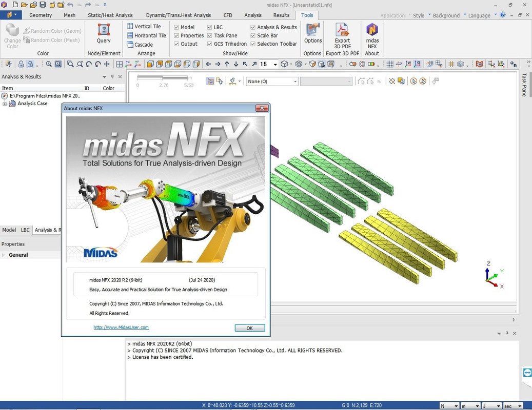
Task: Click the rotate up arrow icon
Action: (227, 64)
